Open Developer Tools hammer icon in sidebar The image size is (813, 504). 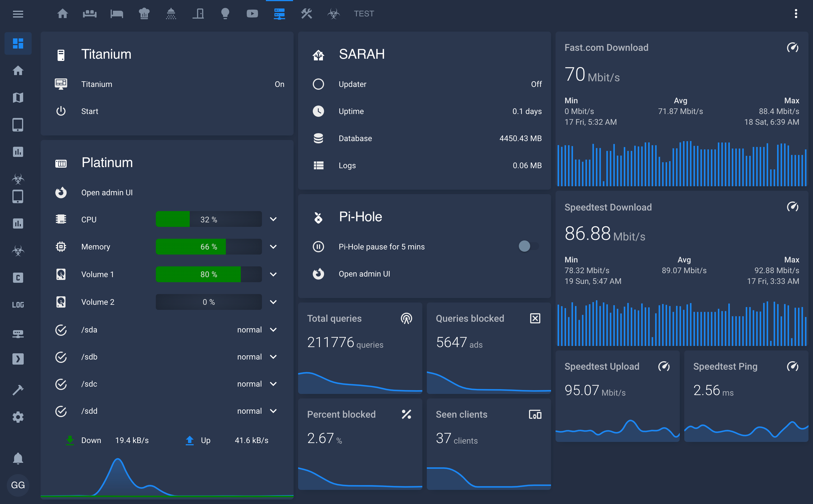(18, 390)
